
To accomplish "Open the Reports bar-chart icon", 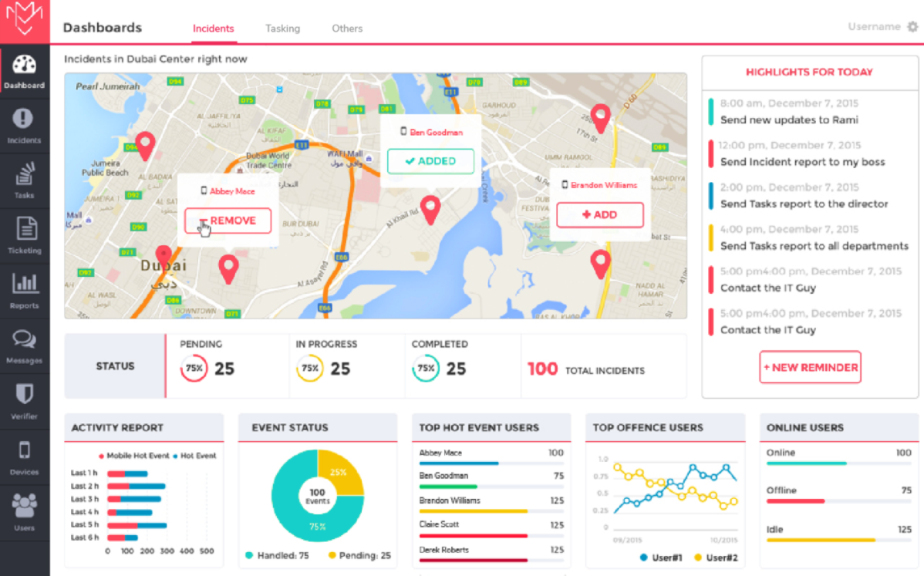I will 24,290.
